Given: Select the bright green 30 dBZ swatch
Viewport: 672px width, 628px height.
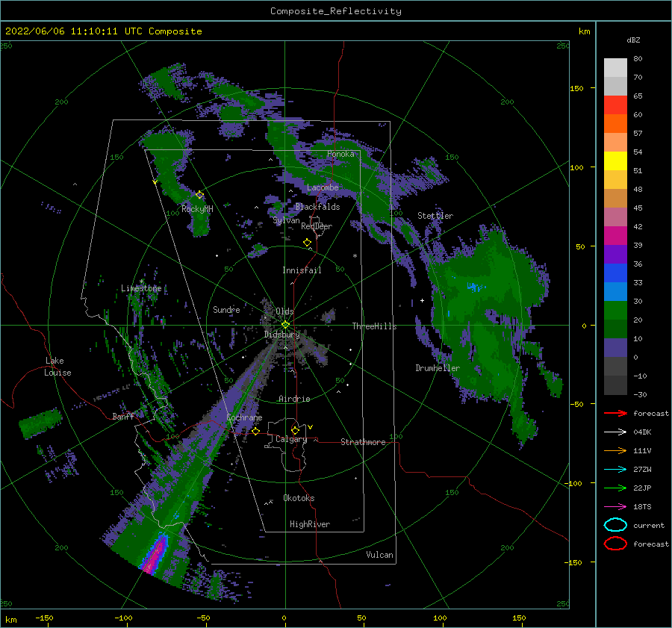Looking at the screenshot, I should point(615,311).
